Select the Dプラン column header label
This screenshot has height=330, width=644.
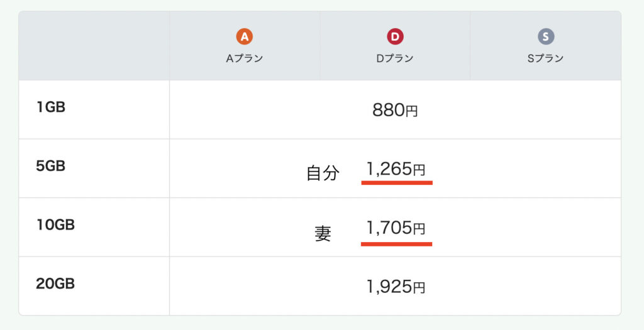pos(395,58)
